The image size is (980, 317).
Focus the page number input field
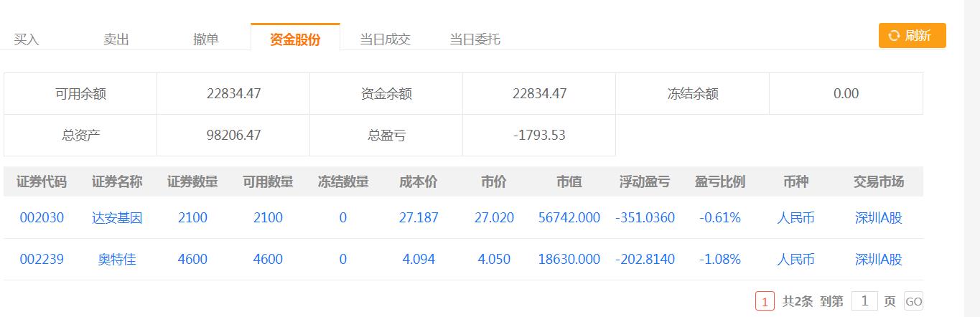864,301
